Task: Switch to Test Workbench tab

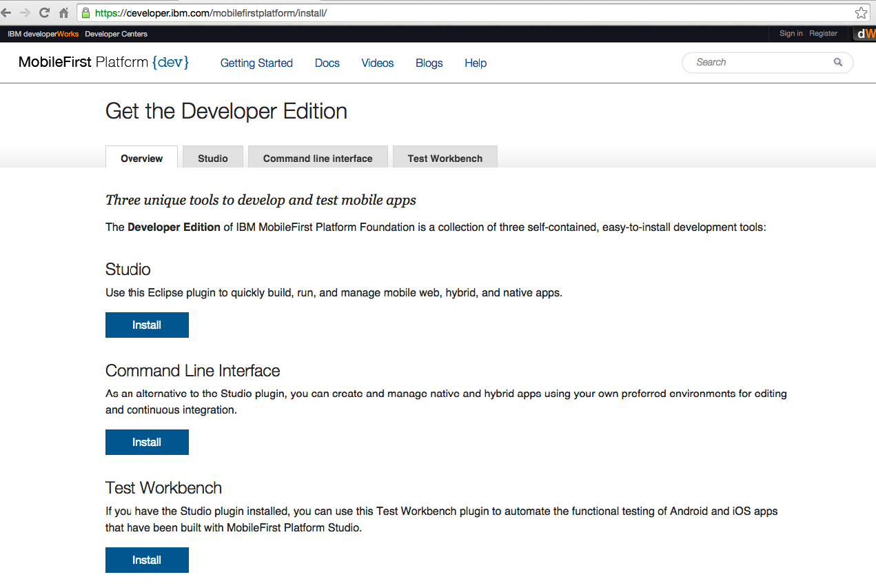Action: [445, 157]
